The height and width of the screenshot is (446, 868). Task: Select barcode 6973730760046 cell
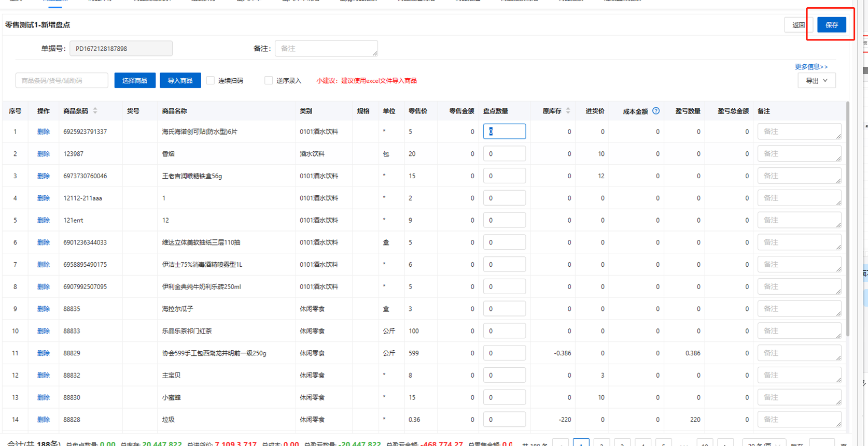[85, 176]
